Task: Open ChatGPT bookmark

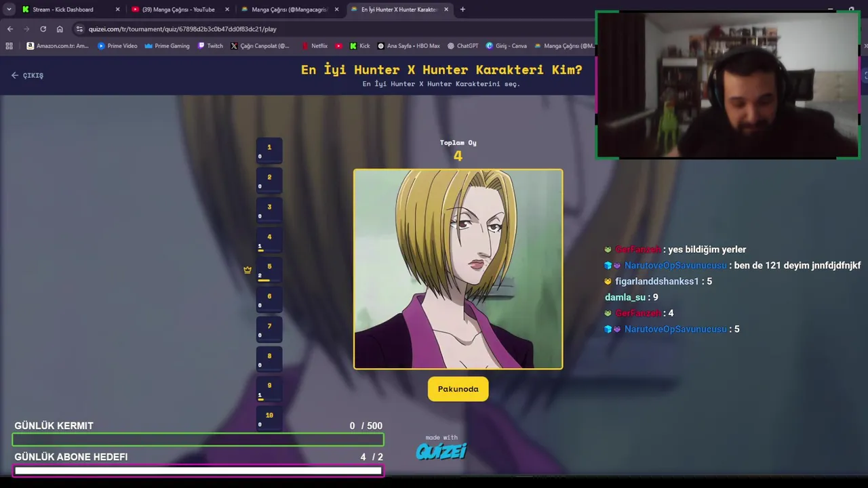Action: pyautogui.click(x=462, y=46)
